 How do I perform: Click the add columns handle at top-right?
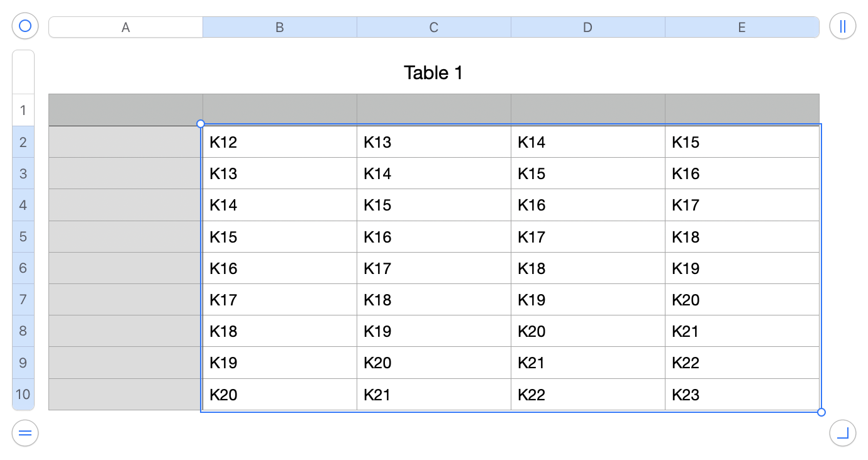[842, 26]
